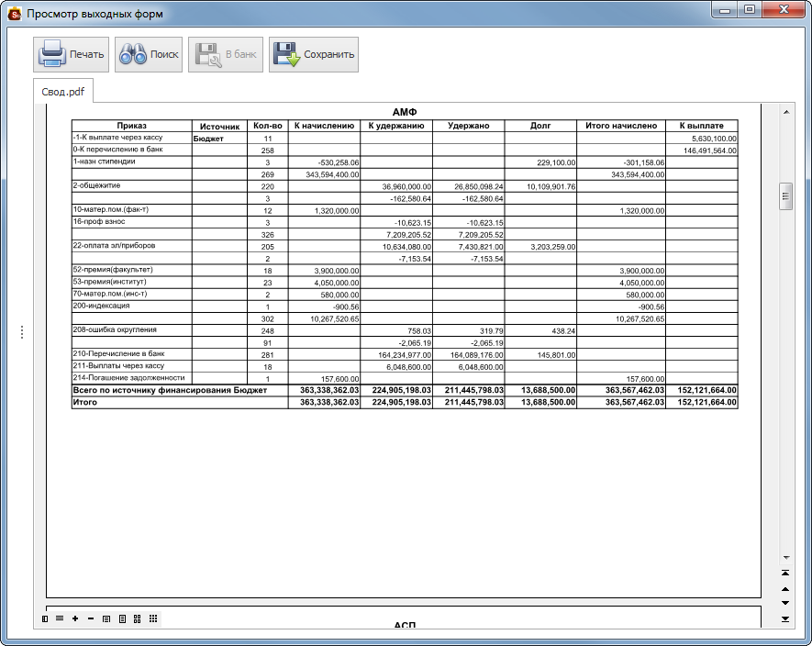Switch to the nine-page grid view icon
The image size is (812, 646).
click(x=153, y=618)
